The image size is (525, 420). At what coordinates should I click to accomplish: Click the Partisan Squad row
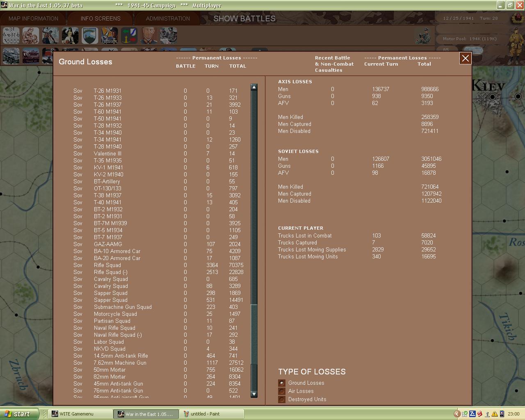coord(158,321)
